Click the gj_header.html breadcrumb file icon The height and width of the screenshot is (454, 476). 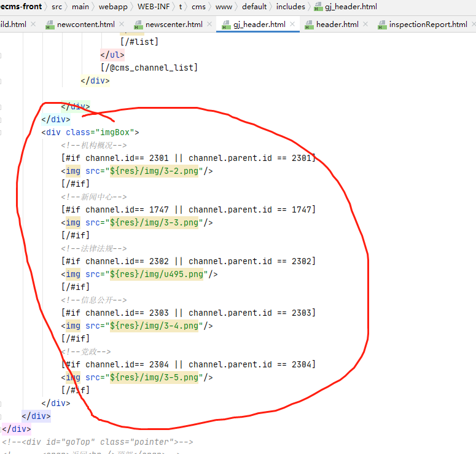[318, 7]
